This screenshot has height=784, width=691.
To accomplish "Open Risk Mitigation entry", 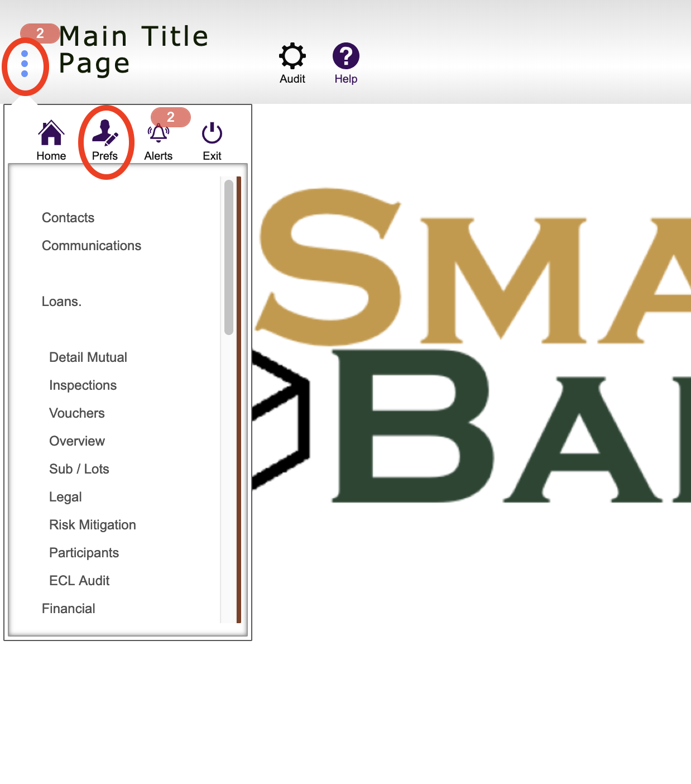I will (x=93, y=525).
